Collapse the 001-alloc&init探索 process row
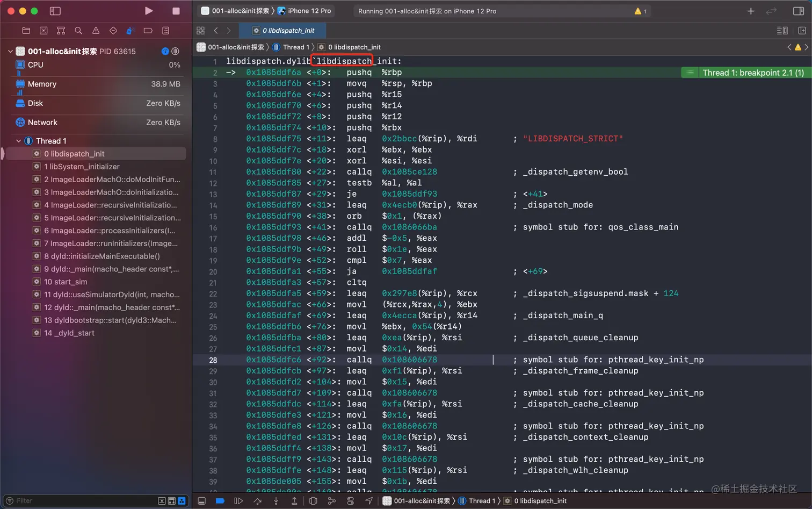Image resolution: width=812 pixels, height=509 pixels. pos(10,52)
